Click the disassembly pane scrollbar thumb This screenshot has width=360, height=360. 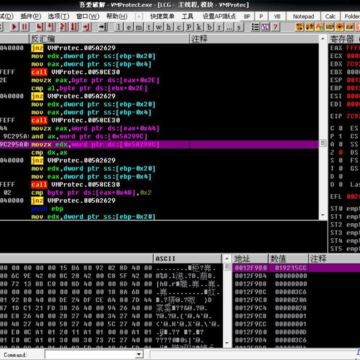pos(322,143)
